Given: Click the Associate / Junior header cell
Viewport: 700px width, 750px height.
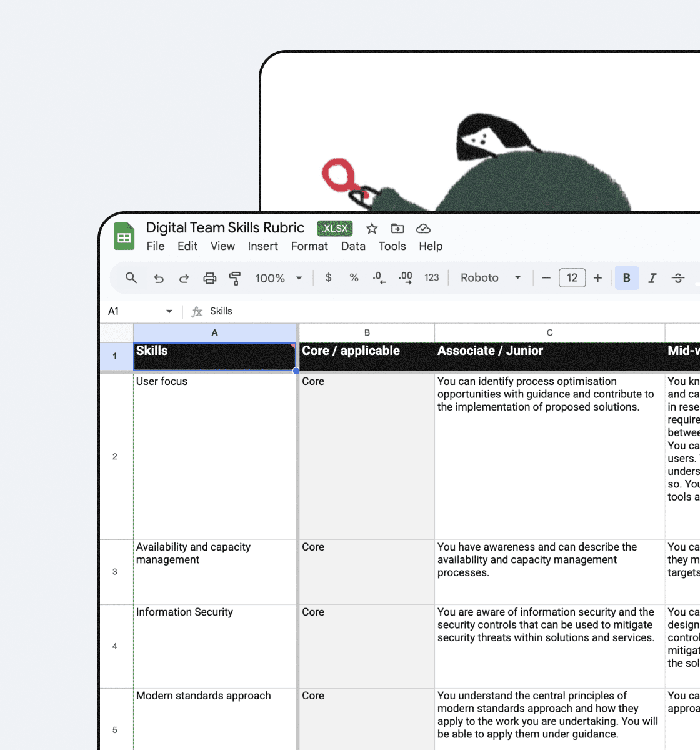Looking at the screenshot, I should tap(550, 356).
